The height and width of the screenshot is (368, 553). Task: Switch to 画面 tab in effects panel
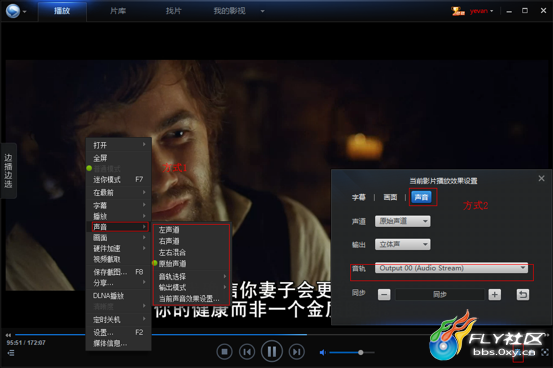point(390,197)
